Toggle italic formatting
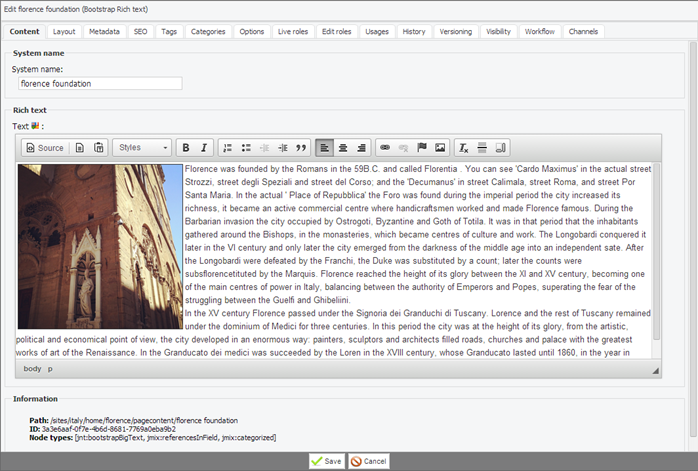This screenshot has width=698, height=471. coord(204,148)
